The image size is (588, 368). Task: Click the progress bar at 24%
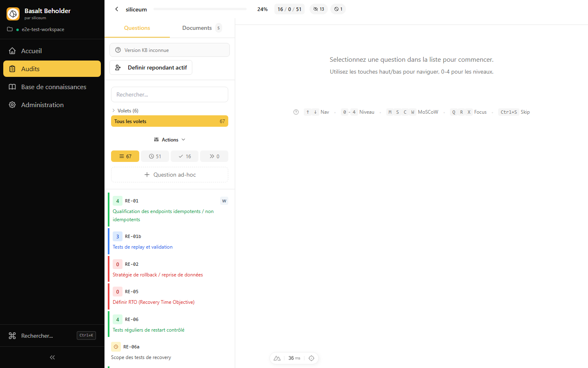coord(200,9)
